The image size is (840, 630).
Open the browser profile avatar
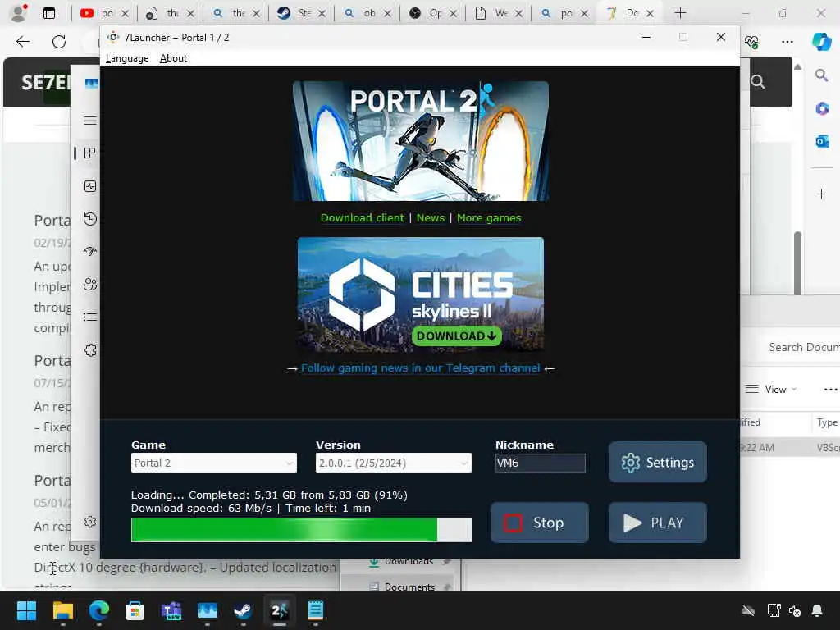pos(19,13)
